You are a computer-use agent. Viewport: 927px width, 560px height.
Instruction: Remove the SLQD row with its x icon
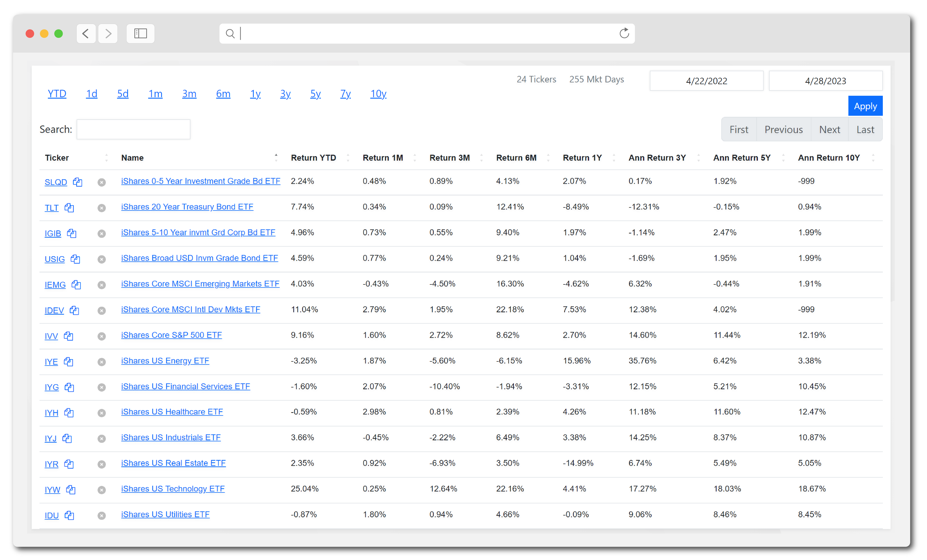click(102, 182)
